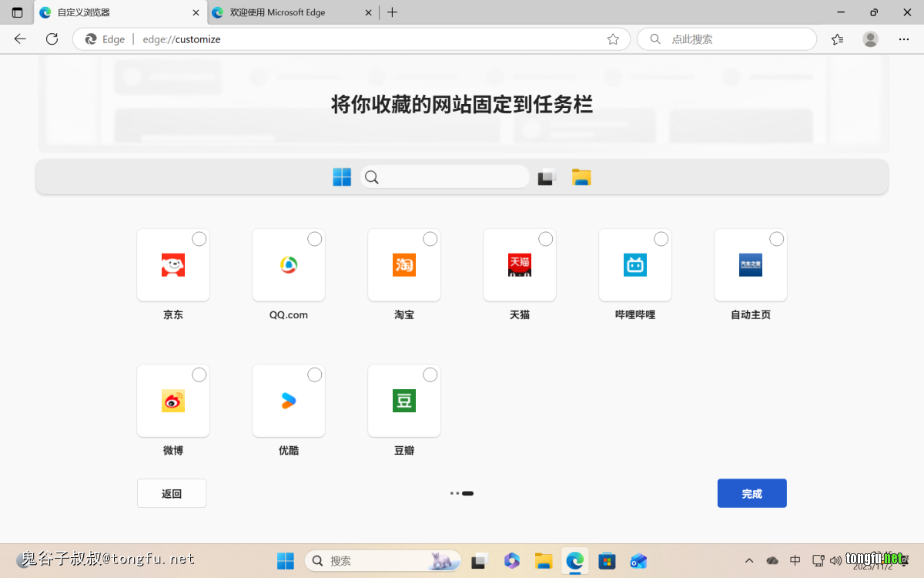
Task: Open a new tab with plus button
Action: (392, 12)
